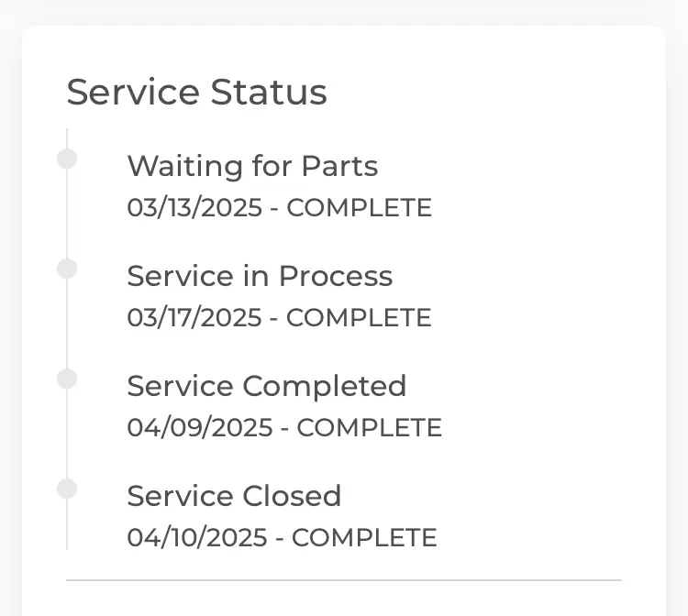688x616 pixels.
Task: Select the Service Status heading
Action: point(196,93)
